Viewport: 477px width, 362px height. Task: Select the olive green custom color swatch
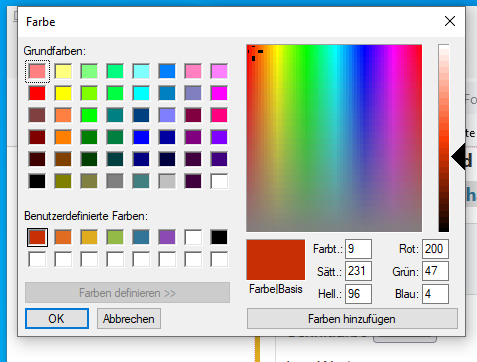[115, 238]
